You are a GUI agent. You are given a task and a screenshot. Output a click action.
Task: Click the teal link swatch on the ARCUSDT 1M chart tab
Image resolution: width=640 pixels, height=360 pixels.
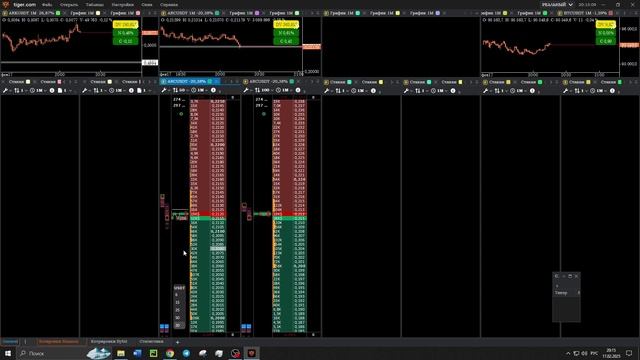pos(217,13)
